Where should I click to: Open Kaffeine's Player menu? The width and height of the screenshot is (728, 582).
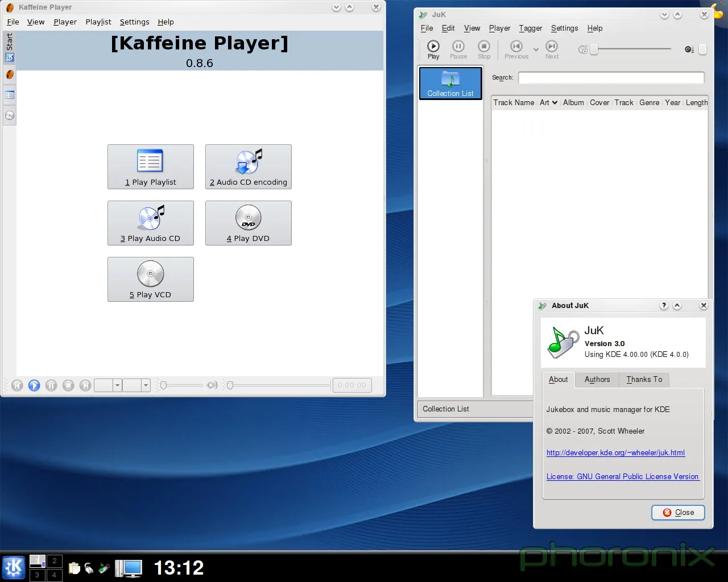[65, 22]
